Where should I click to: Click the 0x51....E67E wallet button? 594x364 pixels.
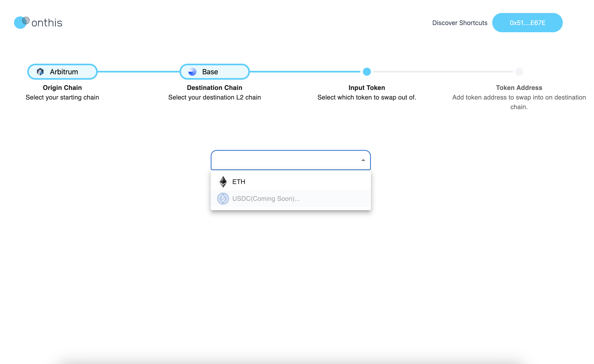pos(527,23)
